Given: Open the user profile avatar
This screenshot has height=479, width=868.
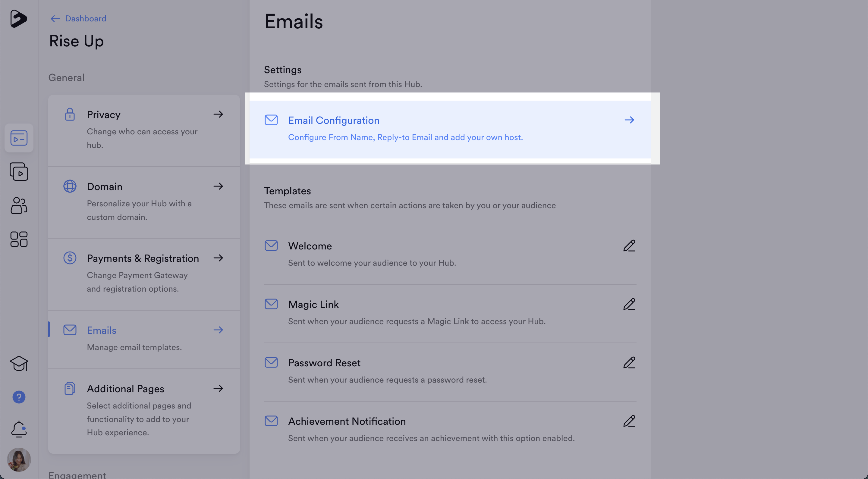Looking at the screenshot, I should [x=19, y=459].
